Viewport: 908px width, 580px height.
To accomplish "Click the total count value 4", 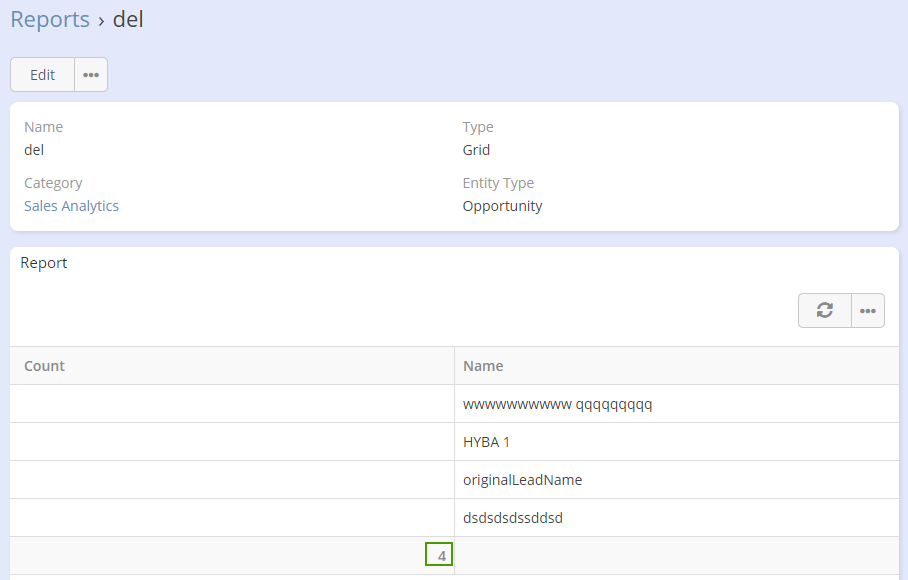I will (440, 555).
